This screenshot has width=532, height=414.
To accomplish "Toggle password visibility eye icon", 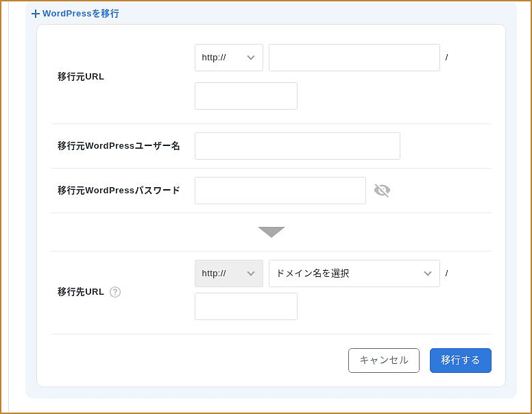I will coord(382,191).
